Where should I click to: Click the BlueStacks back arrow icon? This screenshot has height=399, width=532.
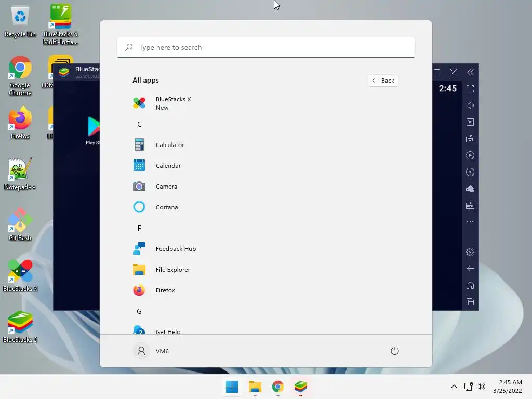[470, 269]
